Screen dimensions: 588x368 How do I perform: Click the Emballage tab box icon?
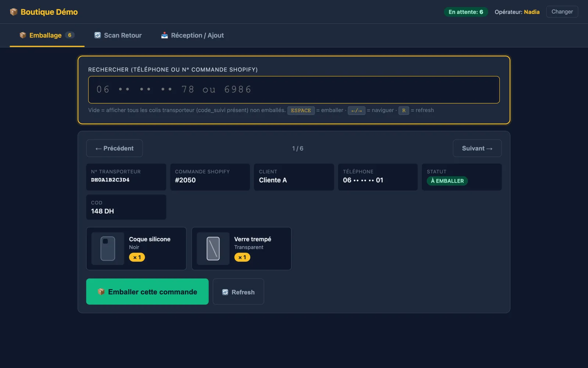(23, 35)
